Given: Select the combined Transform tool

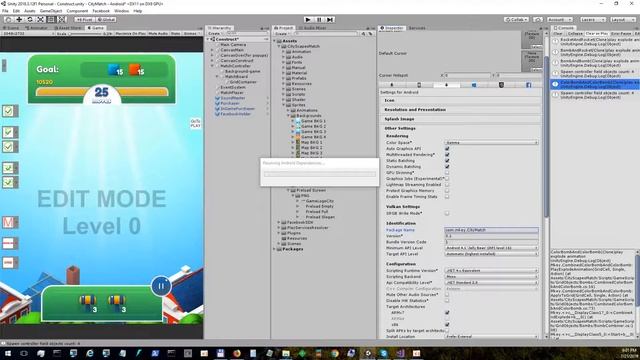Looking at the screenshot, I should click(x=61, y=19).
